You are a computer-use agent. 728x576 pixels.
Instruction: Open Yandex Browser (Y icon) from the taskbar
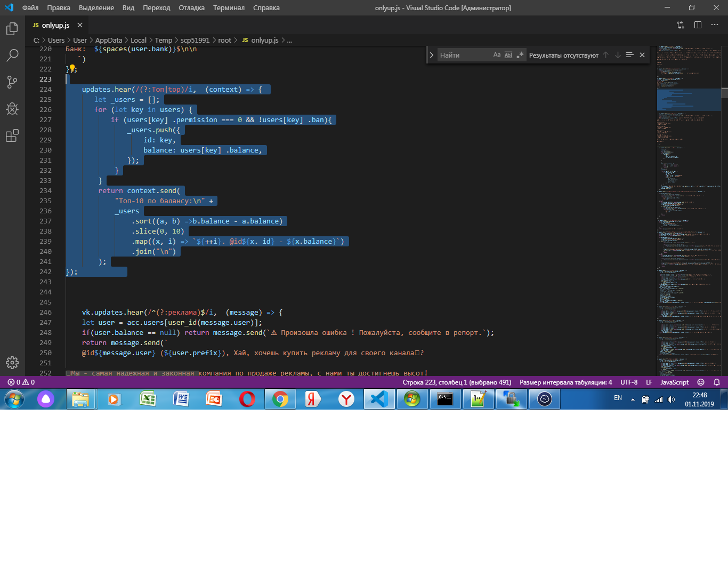(x=346, y=399)
